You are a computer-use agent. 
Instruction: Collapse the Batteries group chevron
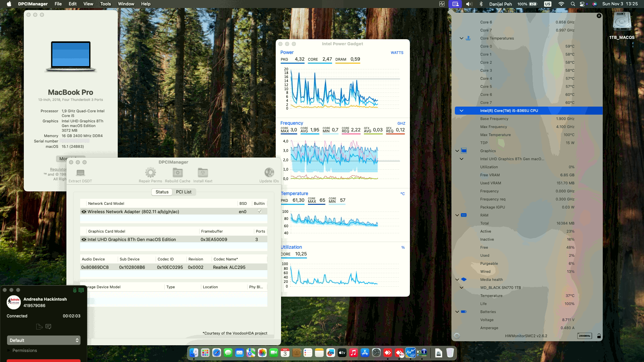457,312
